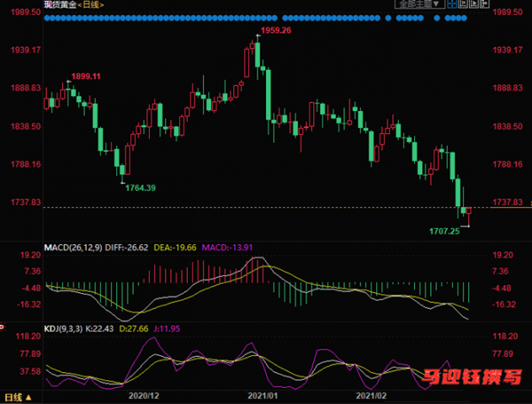Screen dimensions: 532x404
Task: Click the shift-right chart navigation icon
Action: pos(485,3)
